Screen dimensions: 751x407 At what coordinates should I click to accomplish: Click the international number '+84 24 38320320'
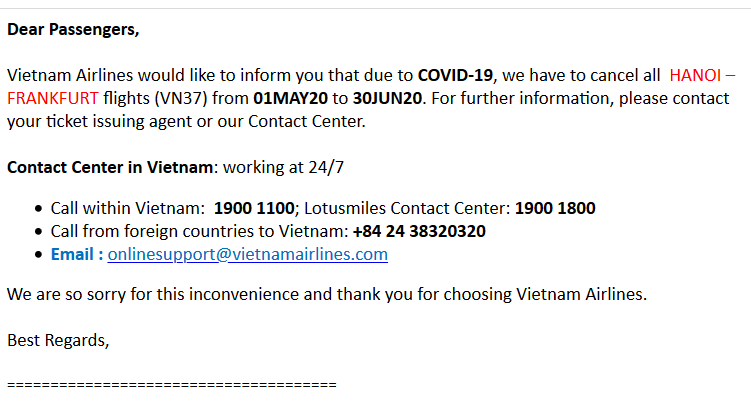point(419,231)
